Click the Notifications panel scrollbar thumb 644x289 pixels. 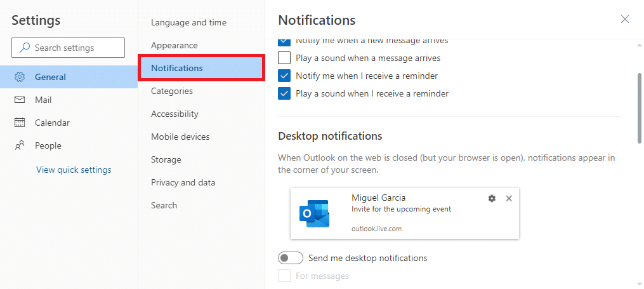coord(640,108)
